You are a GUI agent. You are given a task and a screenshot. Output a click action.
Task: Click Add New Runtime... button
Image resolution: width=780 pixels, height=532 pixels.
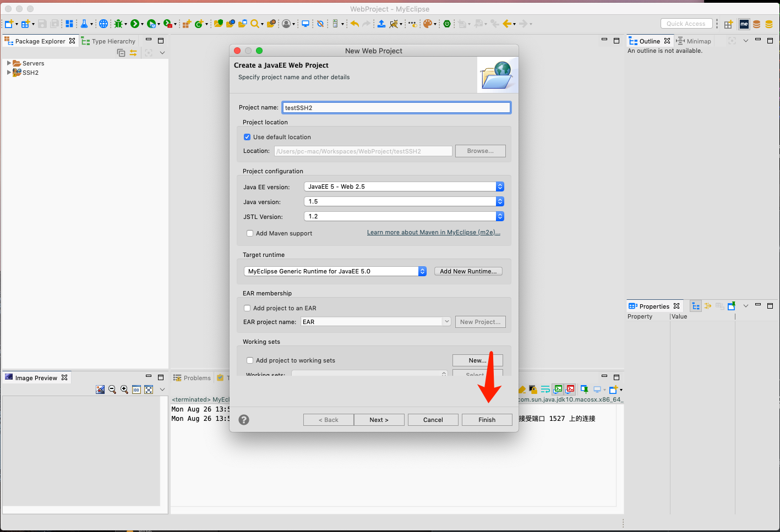(x=468, y=271)
